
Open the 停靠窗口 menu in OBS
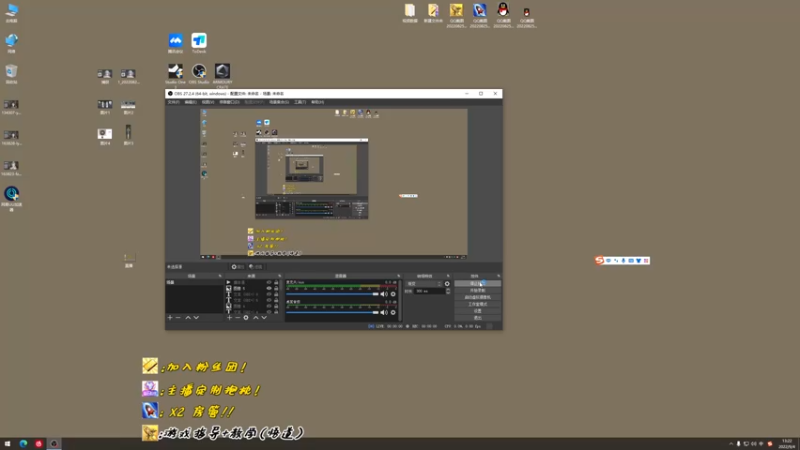click(229, 102)
